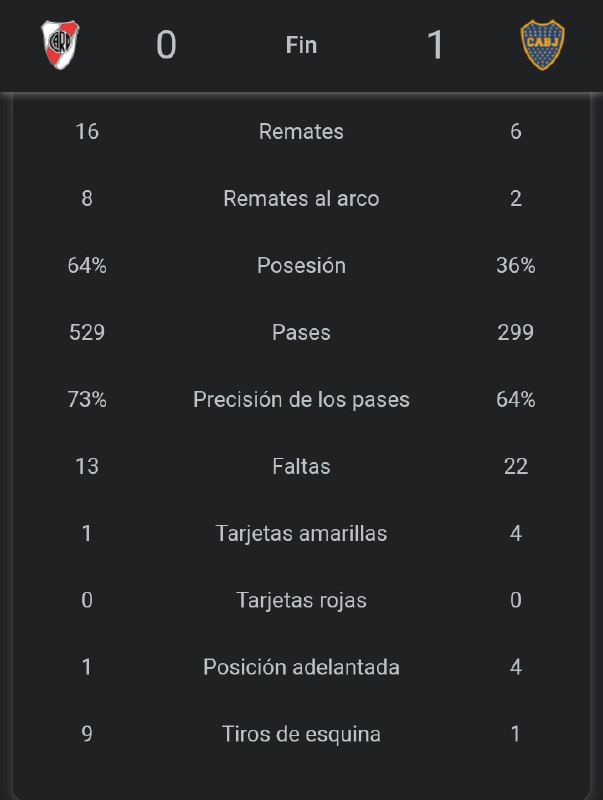Select the Faltas stat label
603x800 pixels.
click(302, 466)
